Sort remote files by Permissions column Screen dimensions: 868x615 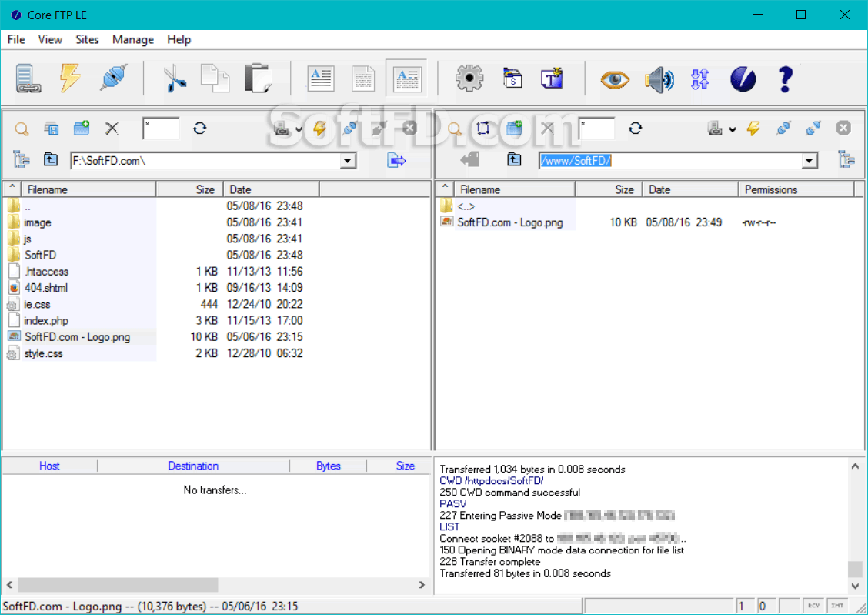point(796,189)
